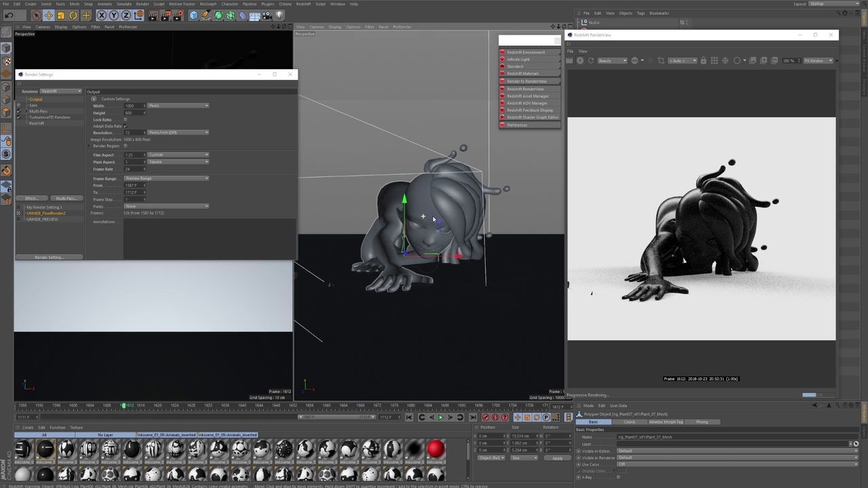This screenshot has width=868, height=488.
Task: Toggle the Multi-Pass checkbox
Action: [x=19, y=111]
